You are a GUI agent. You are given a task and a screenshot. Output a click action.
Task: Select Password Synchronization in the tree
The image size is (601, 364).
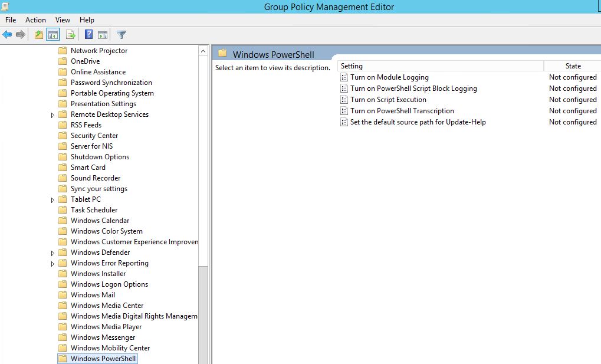[111, 83]
